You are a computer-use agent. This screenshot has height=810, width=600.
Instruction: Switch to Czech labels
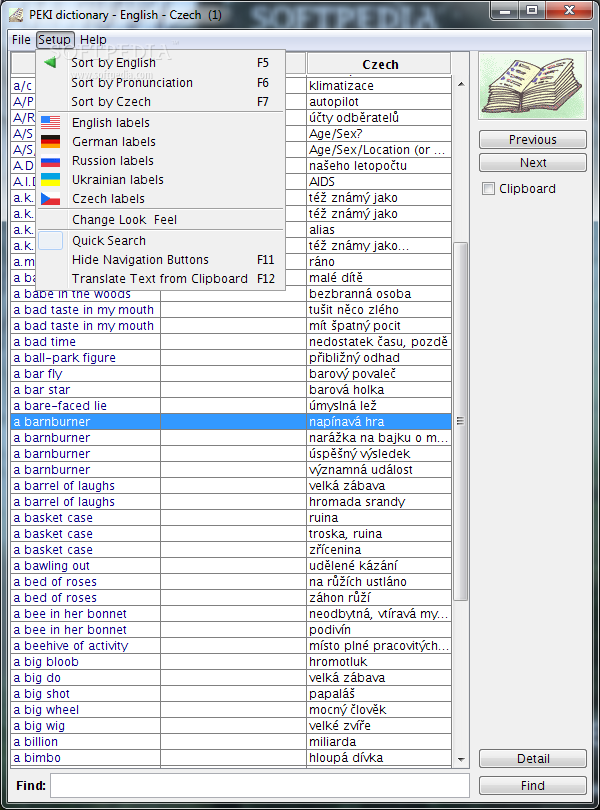161,198
